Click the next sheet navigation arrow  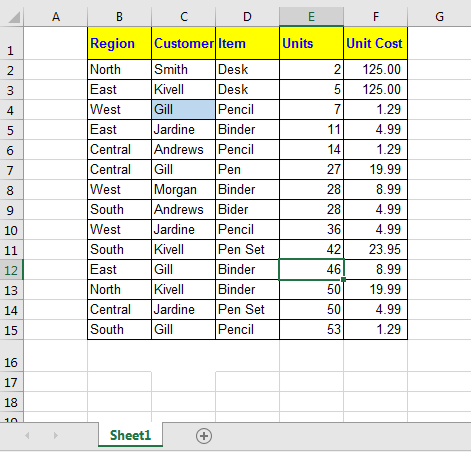tap(56, 435)
